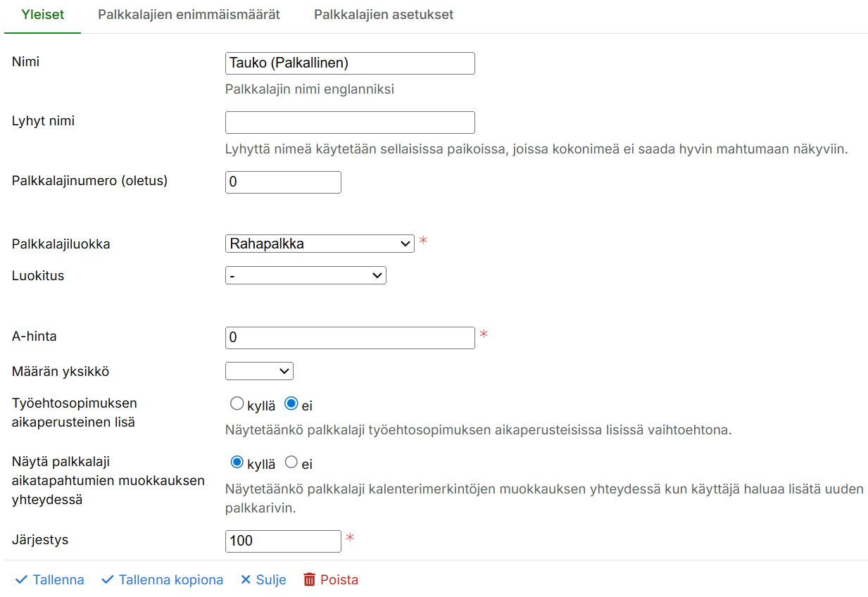Click into the Nimi text field

click(350, 63)
